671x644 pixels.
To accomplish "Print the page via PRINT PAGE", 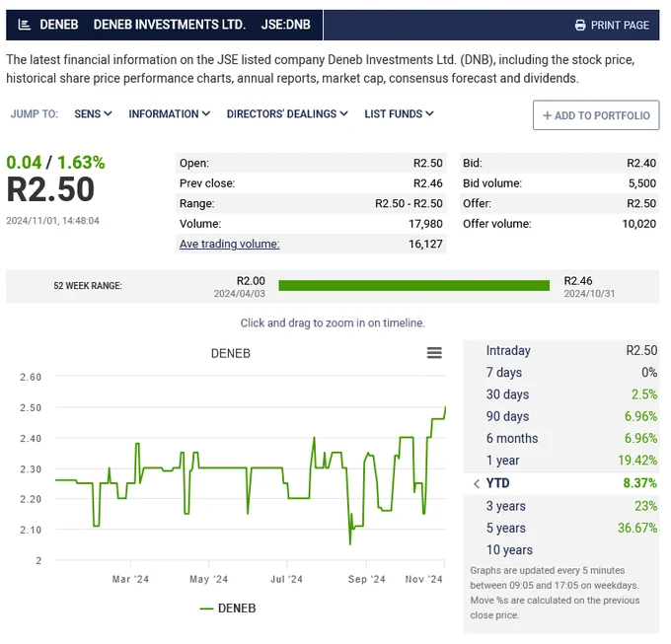I will pyautogui.click(x=612, y=26).
